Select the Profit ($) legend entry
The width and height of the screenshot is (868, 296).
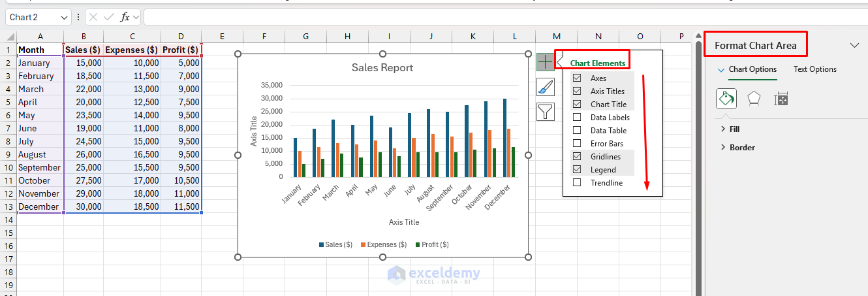point(431,244)
